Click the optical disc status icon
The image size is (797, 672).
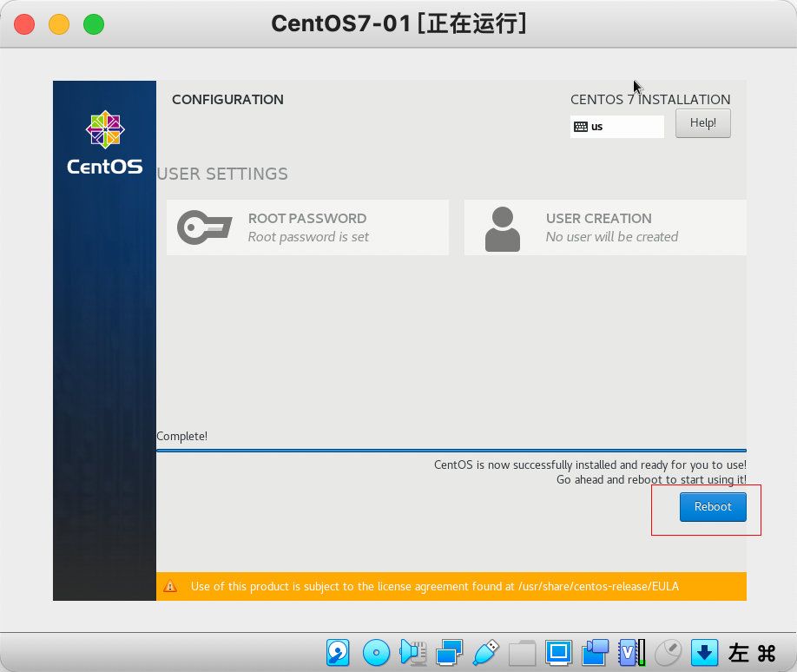point(376,652)
